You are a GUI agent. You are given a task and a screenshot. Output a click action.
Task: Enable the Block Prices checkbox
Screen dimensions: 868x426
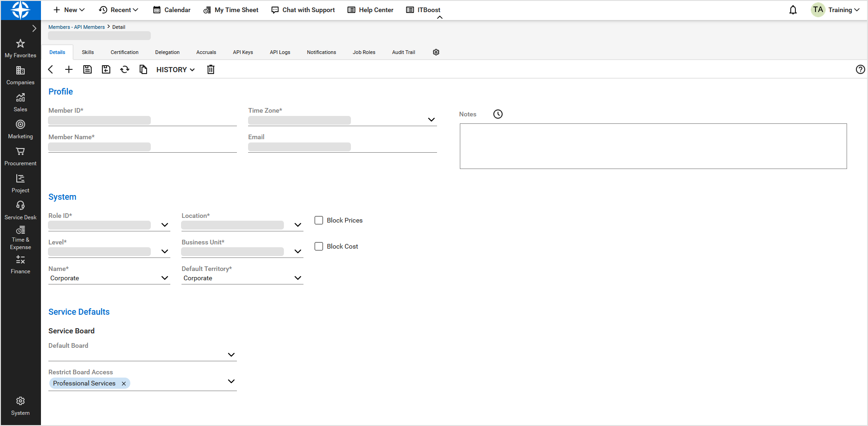[319, 220]
